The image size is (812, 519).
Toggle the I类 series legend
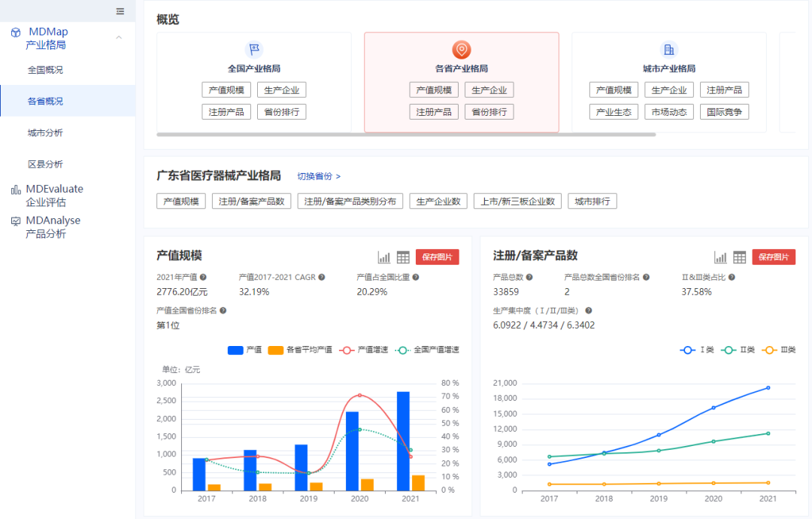(697, 350)
